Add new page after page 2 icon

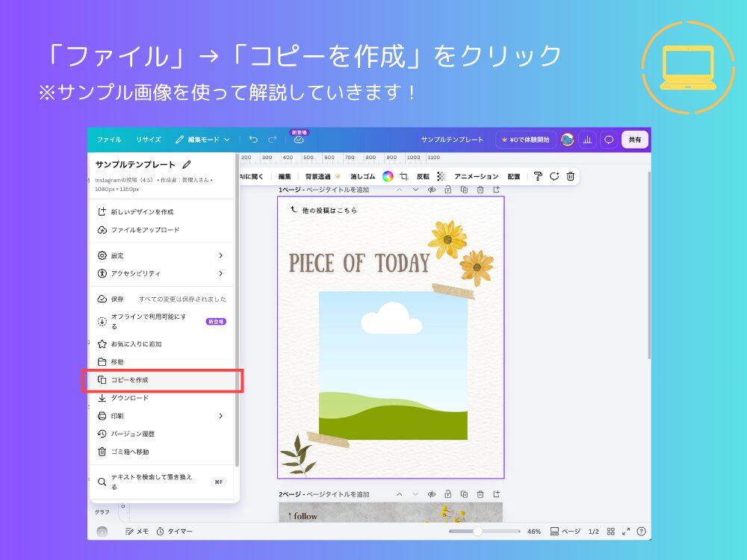497,494
